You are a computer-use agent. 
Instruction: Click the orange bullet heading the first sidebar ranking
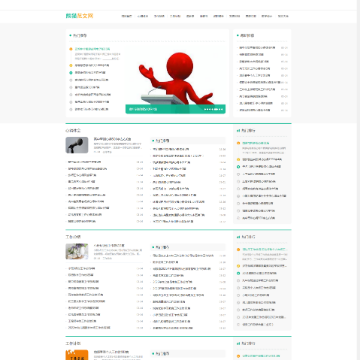(x=238, y=143)
